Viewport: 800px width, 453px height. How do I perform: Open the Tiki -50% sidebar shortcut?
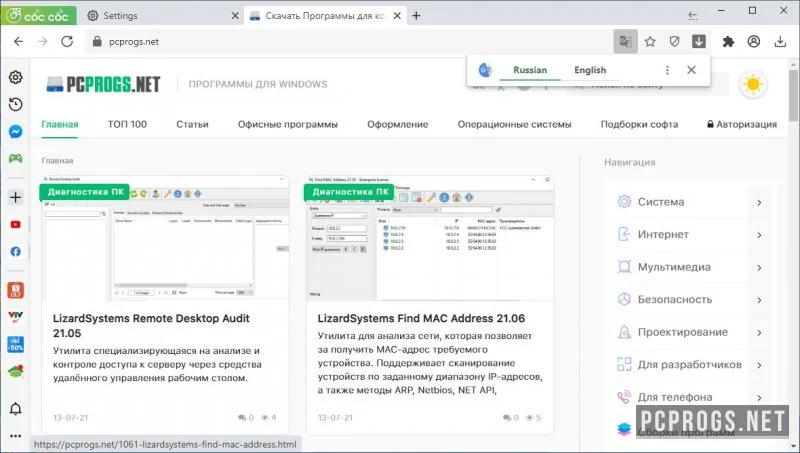(15, 344)
